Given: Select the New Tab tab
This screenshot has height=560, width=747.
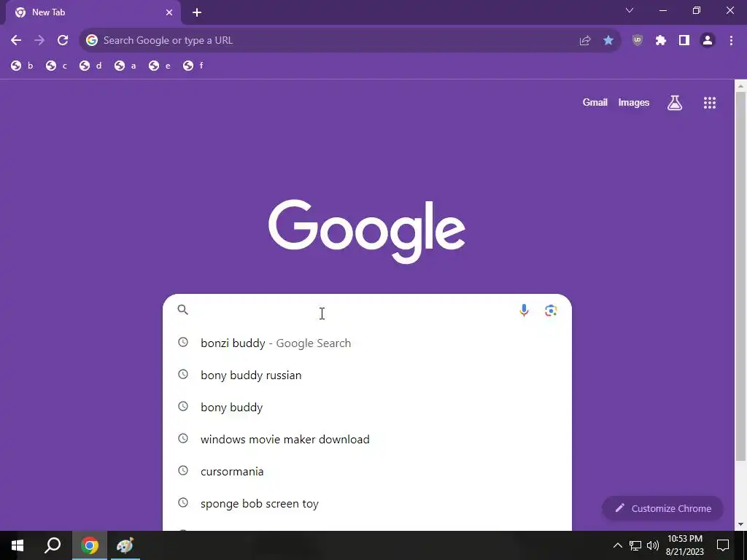Looking at the screenshot, I should pos(93,13).
